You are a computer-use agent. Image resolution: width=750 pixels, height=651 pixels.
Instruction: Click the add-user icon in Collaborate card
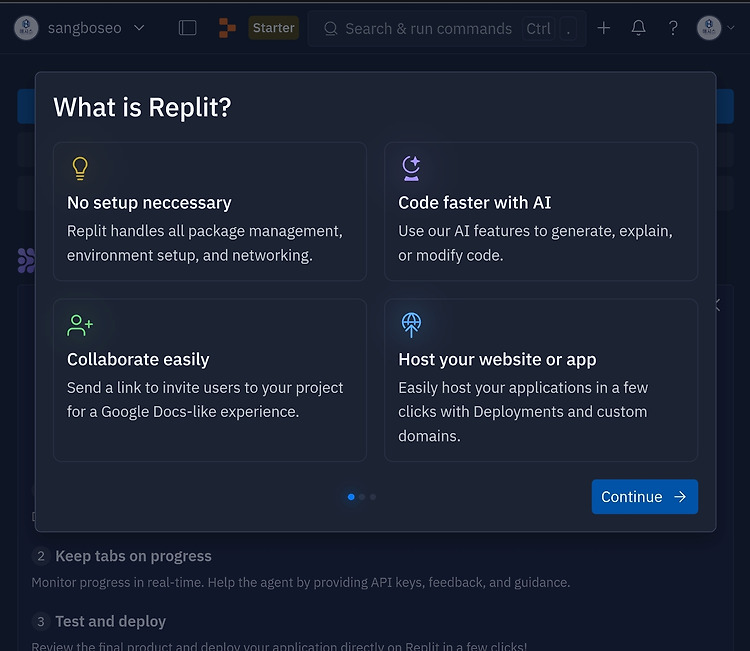(x=80, y=325)
